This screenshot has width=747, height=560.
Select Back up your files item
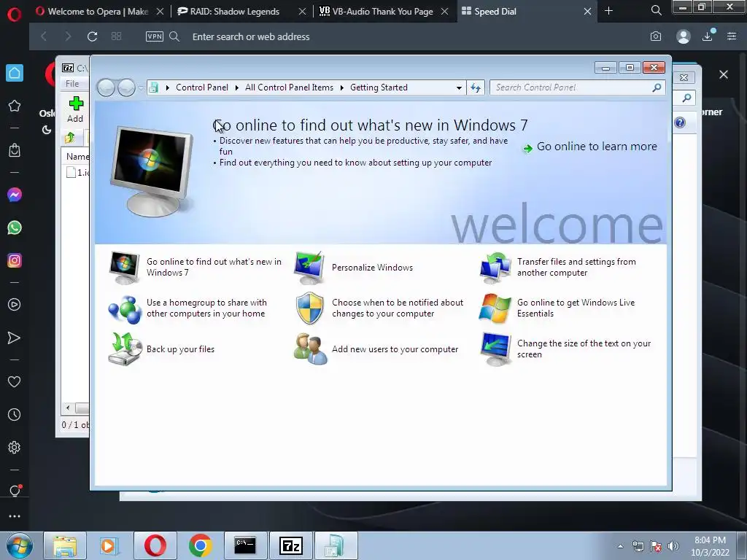point(161,349)
